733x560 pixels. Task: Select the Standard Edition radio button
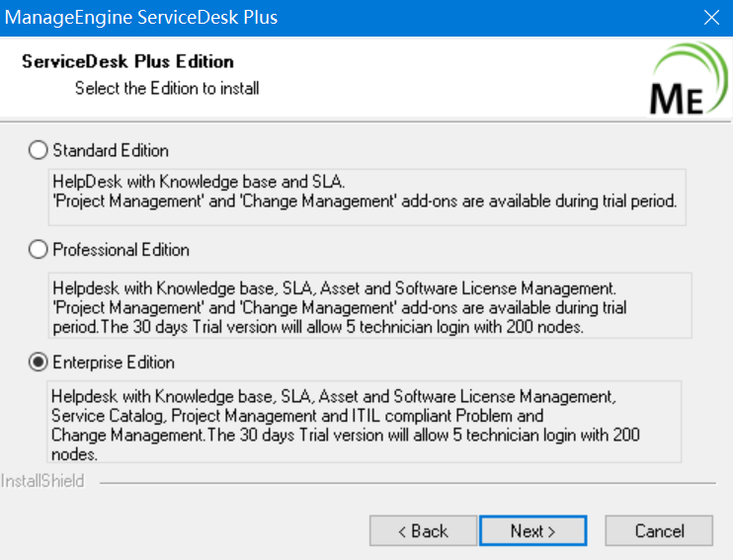pos(39,151)
